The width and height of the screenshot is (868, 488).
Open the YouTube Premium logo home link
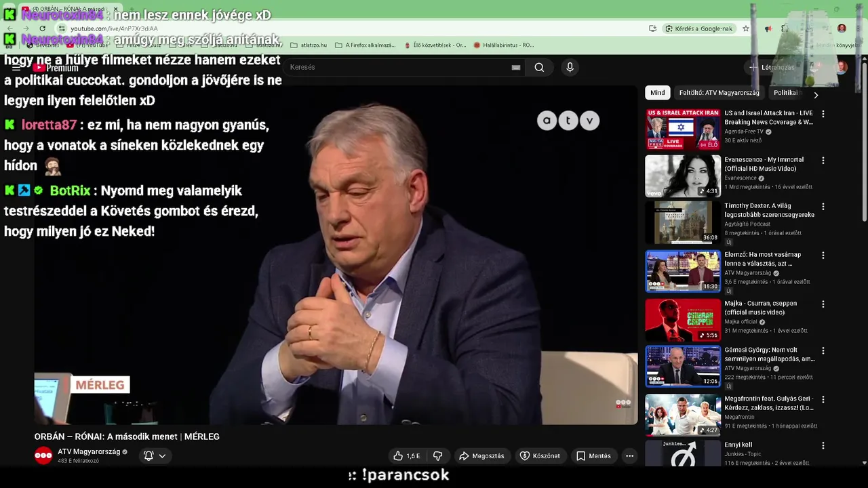56,68
